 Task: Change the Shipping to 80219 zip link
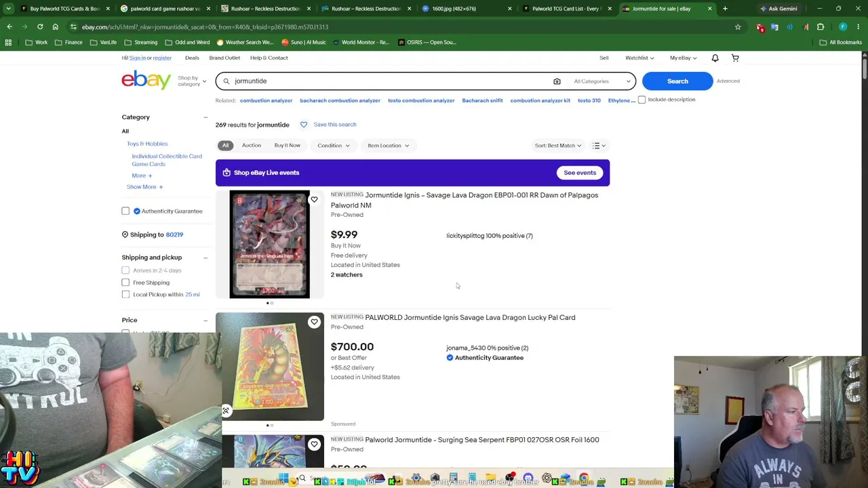[174, 235]
